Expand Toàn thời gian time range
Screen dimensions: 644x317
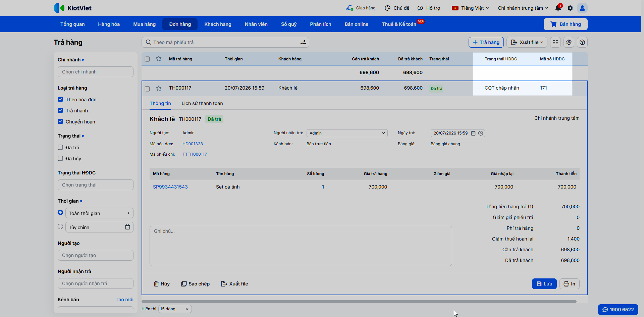point(99,213)
